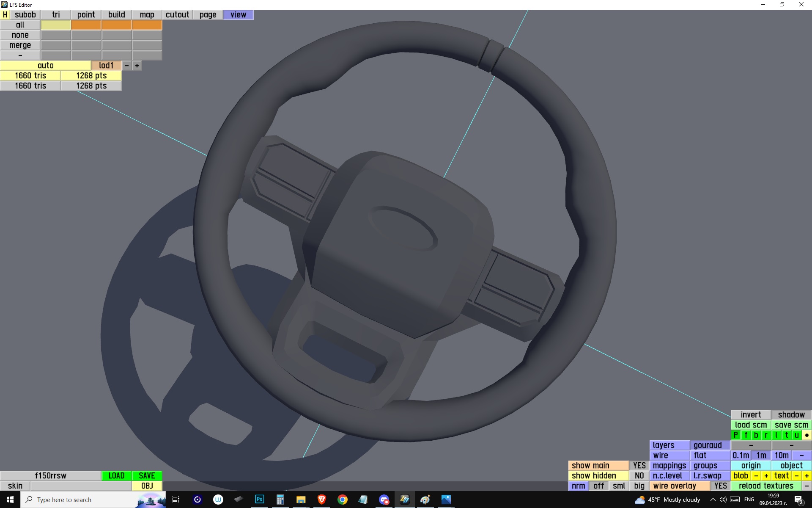Decrease blob size with minus button
The height and width of the screenshot is (508, 812).
click(756, 475)
